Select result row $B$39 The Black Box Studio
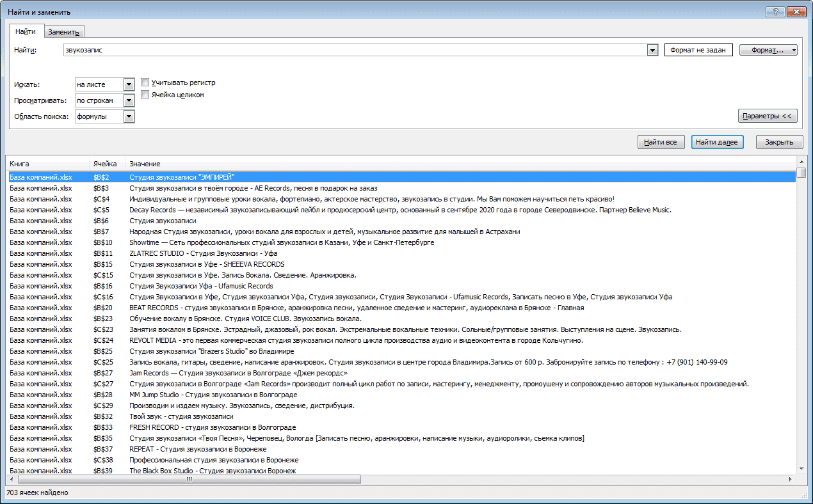Image resolution: width=813 pixels, height=504 pixels. coord(401,471)
